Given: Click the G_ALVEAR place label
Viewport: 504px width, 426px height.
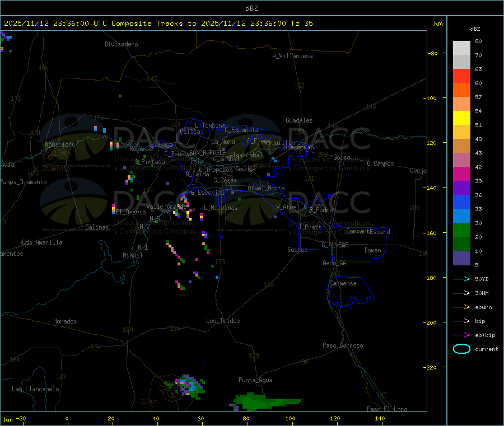Looking at the screenshot, I should coord(335,245).
